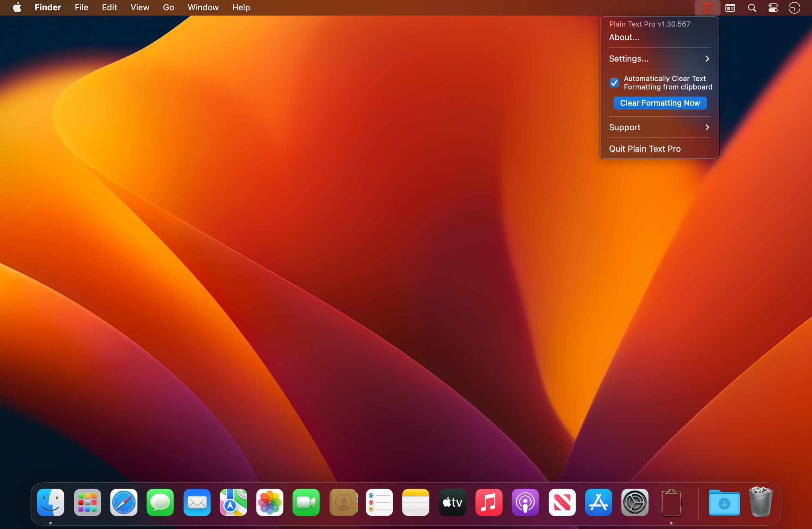This screenshot has width=812, height=529.
Task: Click the Plain Text Pro menu bar icon
Action: [x=707, y=7]
